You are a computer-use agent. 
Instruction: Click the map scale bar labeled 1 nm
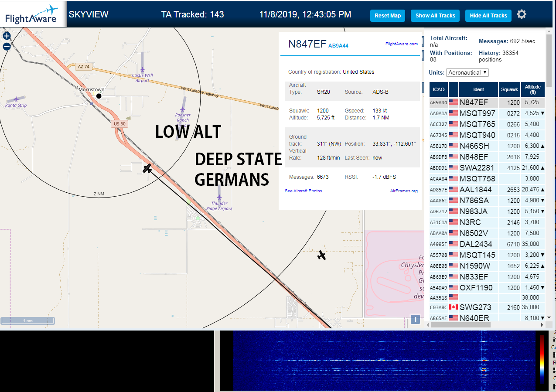tap(27, 321)
